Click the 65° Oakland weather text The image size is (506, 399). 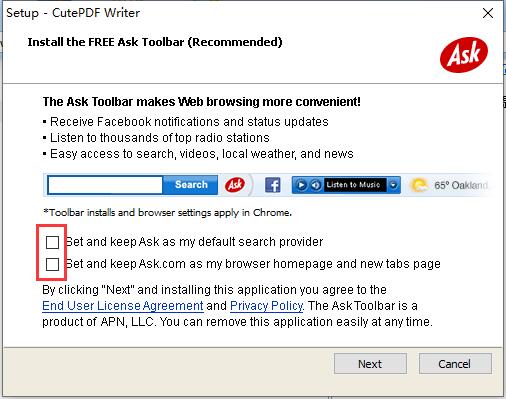[x=461, y=185]
